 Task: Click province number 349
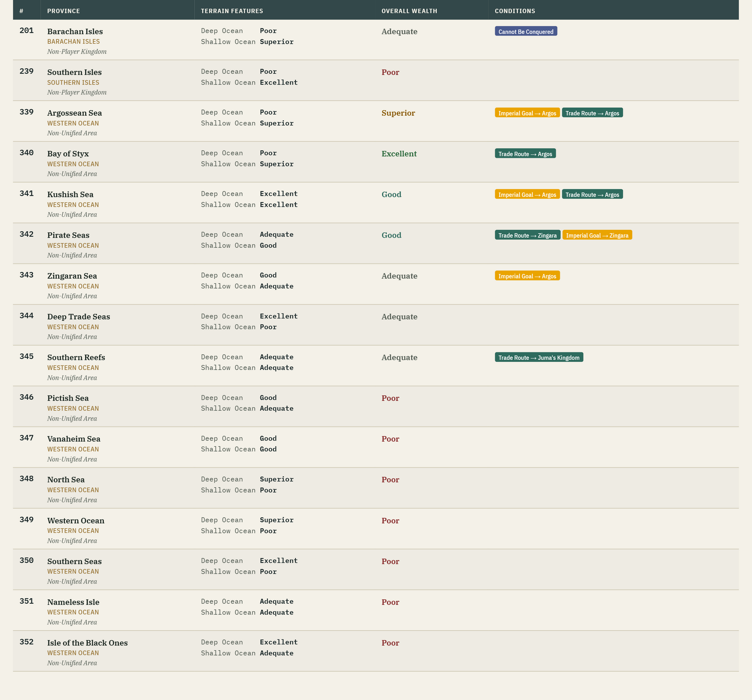(27, 520)
